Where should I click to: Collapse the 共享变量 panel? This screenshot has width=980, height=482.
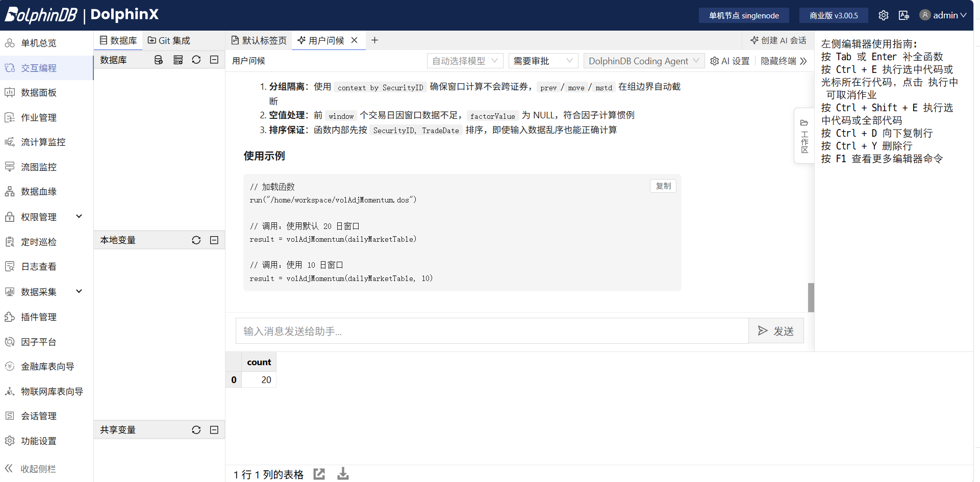pyautogui.click(x=214, y=429)
